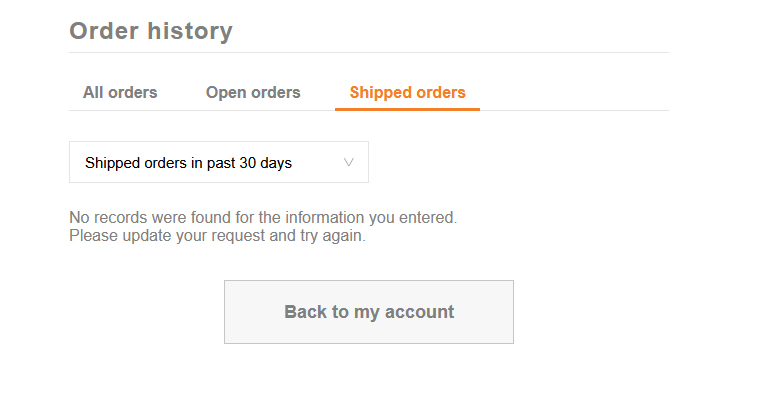The image size is (759, 406).
Task: Click the Order history heading
Action: (x=151, y=31)
